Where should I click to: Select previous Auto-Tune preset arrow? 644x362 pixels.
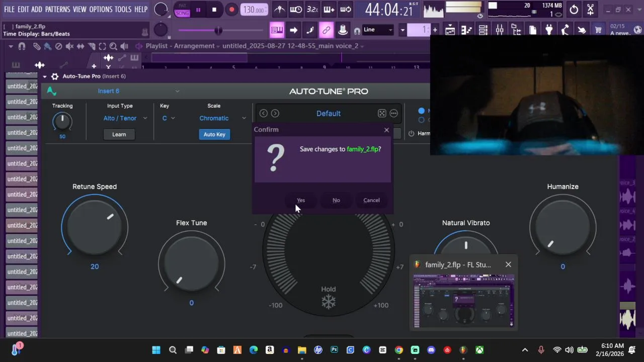[264, 114]
